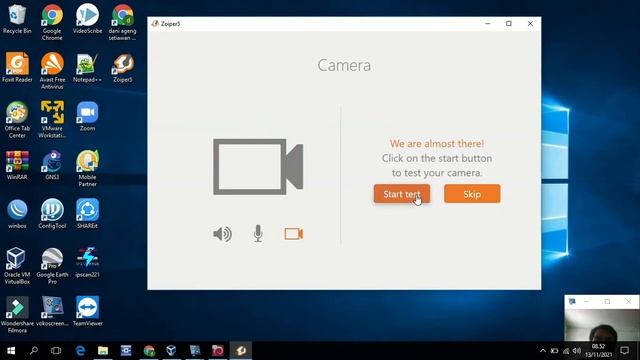Click the Start test button

402,194
